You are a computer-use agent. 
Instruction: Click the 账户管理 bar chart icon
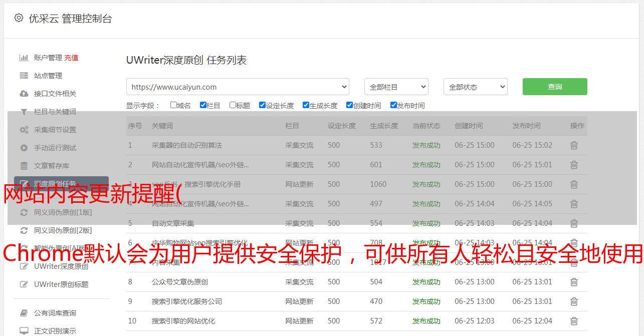coord(24,58)
